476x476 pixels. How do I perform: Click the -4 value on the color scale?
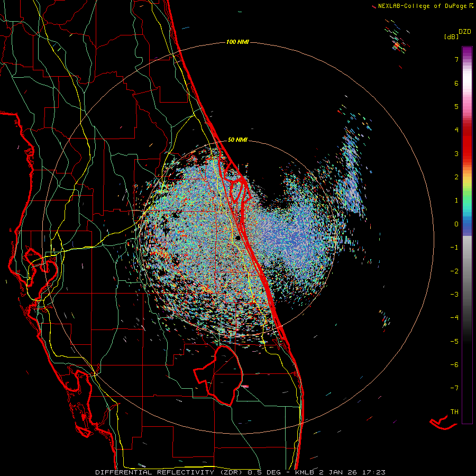pos(454,317)
